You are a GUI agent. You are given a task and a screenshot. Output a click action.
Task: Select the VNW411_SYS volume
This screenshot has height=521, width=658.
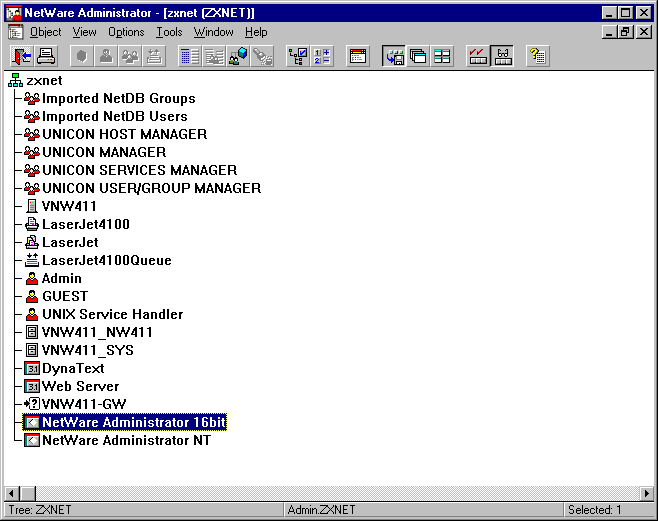[x=79, y=351]
